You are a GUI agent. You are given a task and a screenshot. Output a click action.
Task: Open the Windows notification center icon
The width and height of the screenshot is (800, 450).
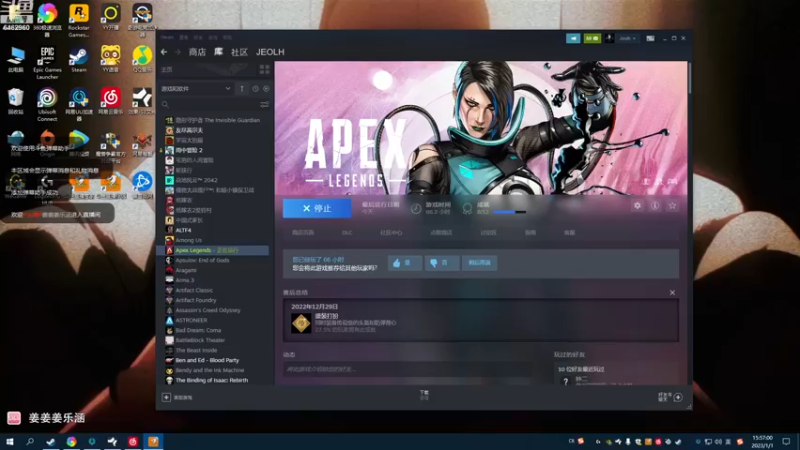(x=786, y=441)
